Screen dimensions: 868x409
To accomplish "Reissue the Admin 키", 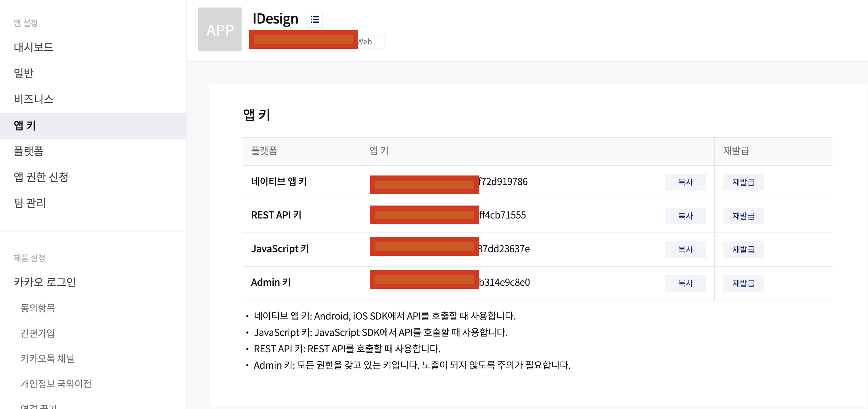I will [743, 283].
